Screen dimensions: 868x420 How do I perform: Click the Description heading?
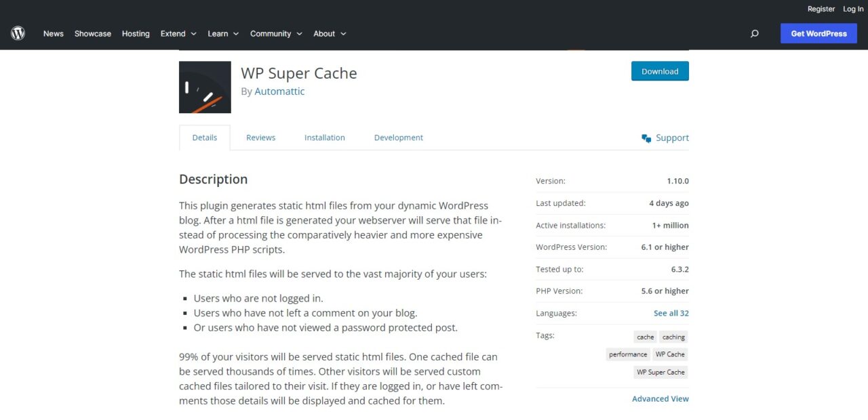(214, 180)
